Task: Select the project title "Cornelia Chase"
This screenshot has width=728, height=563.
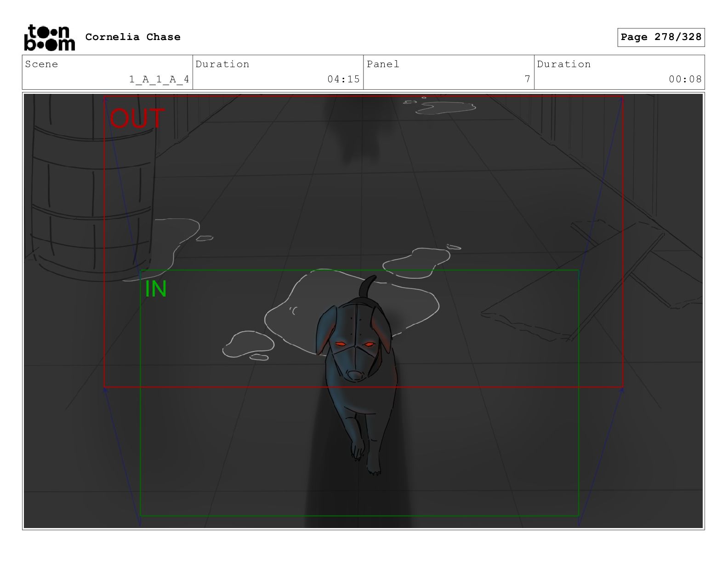Action: click(x=133, y=37)
